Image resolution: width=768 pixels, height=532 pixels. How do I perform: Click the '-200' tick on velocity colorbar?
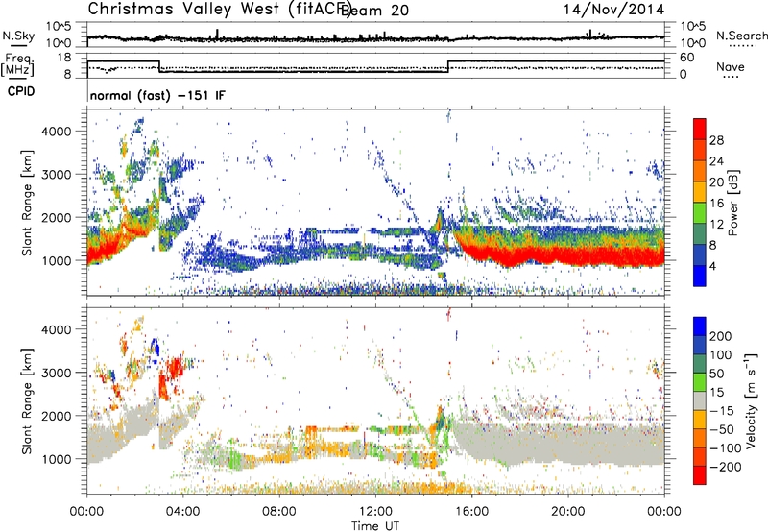[x=725, y=467]
